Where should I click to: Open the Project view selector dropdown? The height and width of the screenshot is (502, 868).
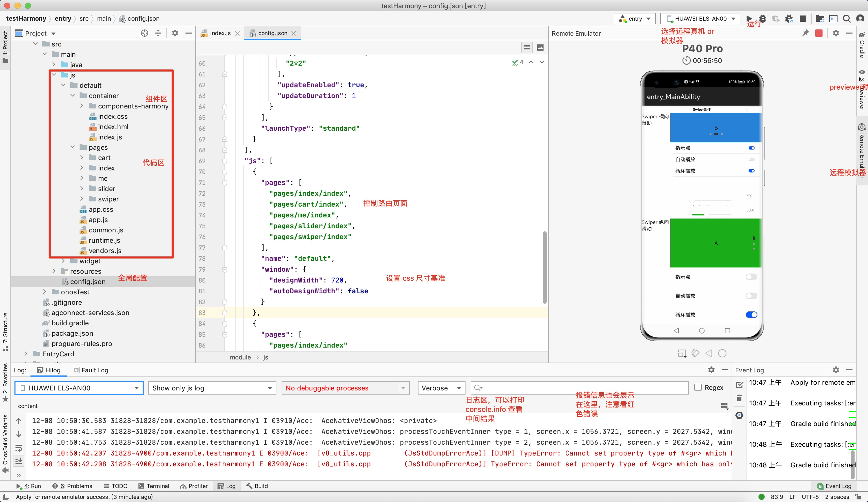tap(35, 33)
